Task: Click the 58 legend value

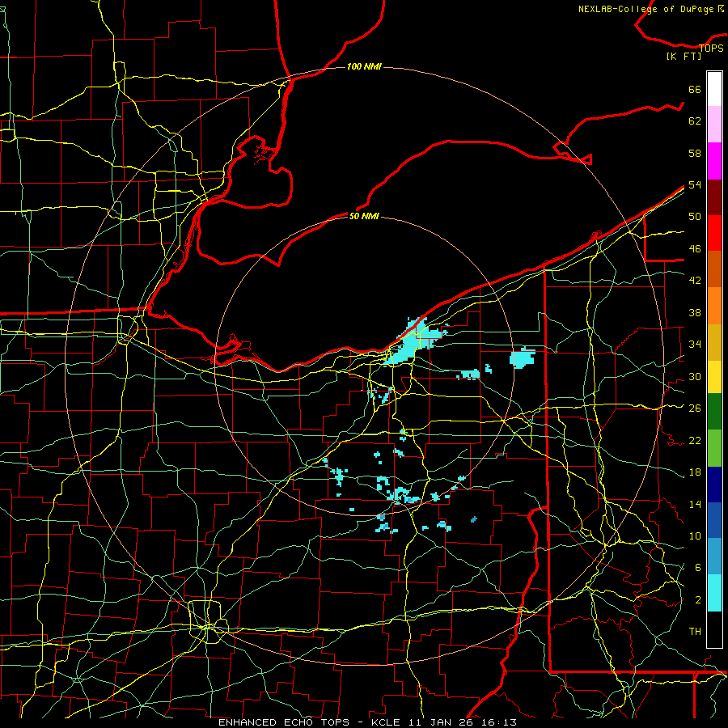Action: click(x=695, y=153)
